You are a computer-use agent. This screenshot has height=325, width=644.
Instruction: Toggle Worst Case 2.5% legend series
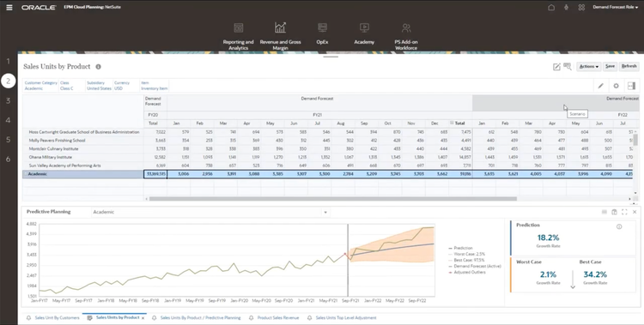(467, 254)
